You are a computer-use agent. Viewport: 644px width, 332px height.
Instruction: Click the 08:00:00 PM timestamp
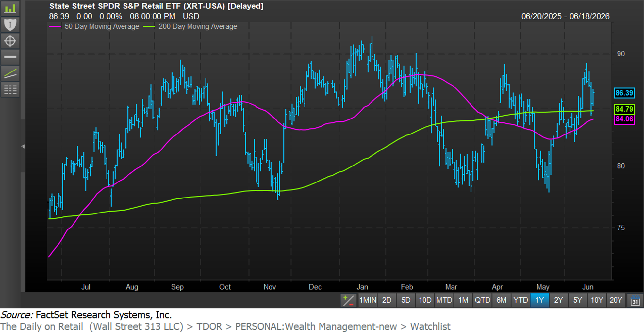(153, 16)
